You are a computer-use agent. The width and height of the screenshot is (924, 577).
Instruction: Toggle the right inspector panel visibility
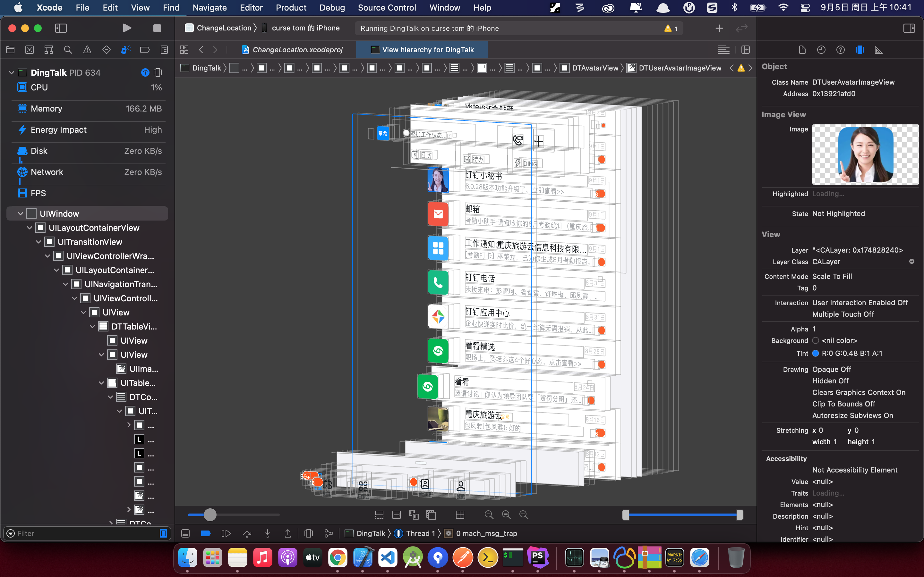click(x=909, y=28)
